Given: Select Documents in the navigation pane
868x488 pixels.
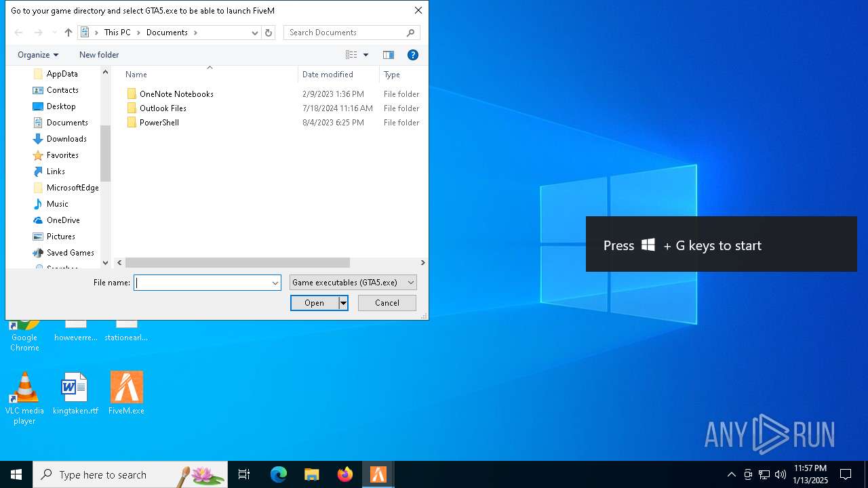Looking at the screenshot, I should [67, 123].
